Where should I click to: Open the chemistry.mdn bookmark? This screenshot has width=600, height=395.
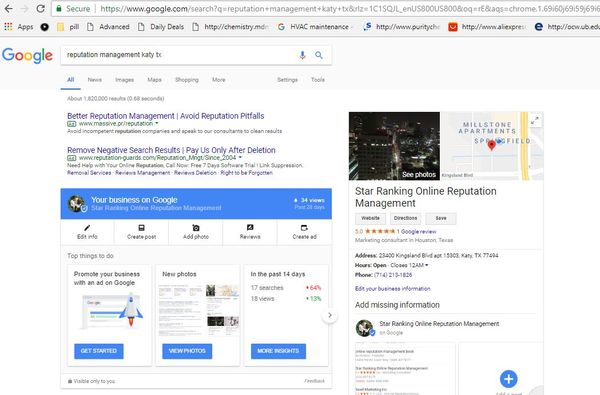click(230, 27)
